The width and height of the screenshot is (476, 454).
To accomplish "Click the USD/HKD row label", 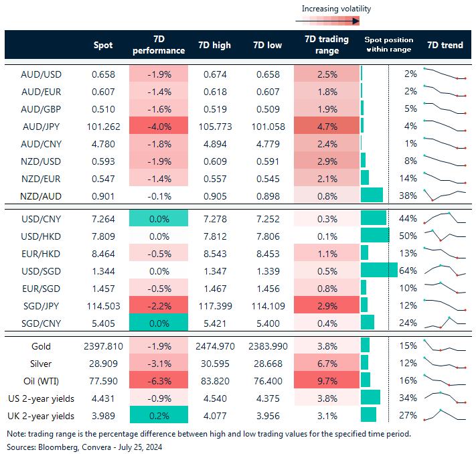I will pyautogui.click(x=41, y=236).
